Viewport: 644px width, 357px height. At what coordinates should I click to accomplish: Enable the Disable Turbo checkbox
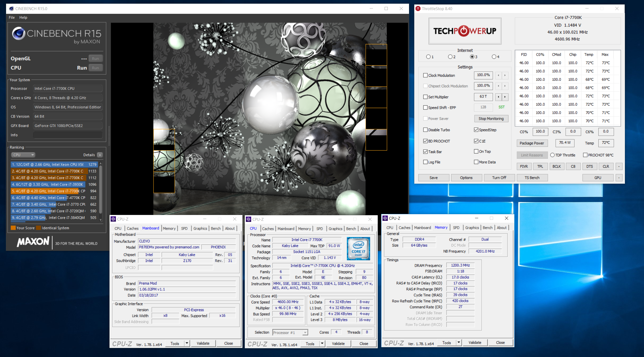pyautogui.click(x=425, y=130)
